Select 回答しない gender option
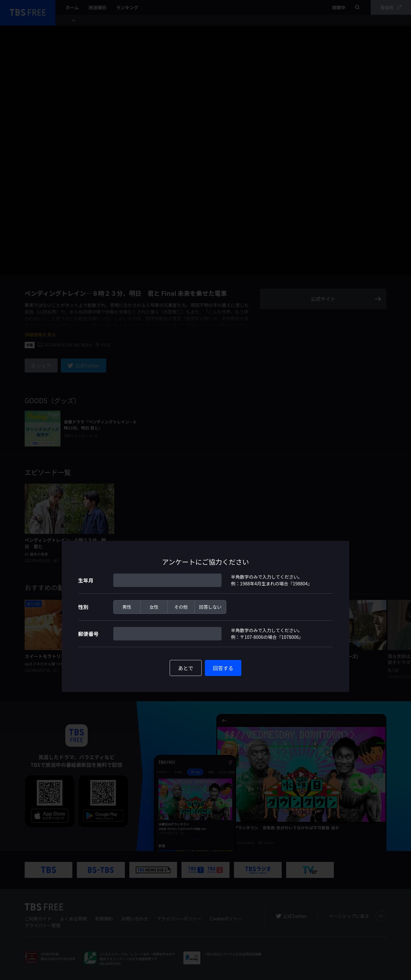The height and width of the screenshot is (980, 411). tap(210, 607)
